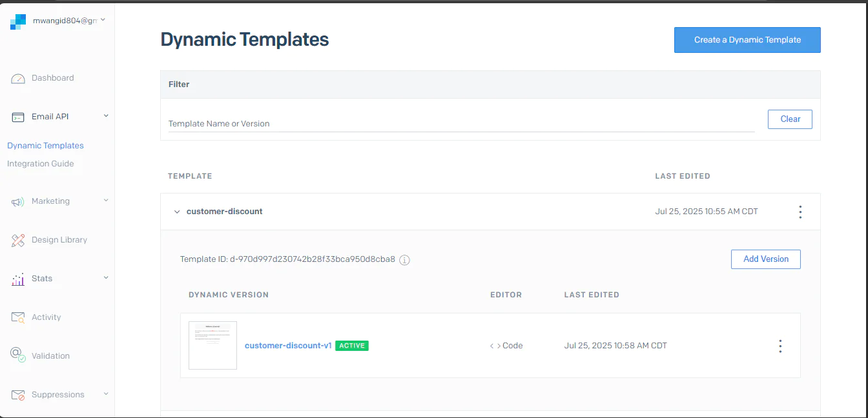
Task: Collapse the customer-discount template row
Action: (177, 211)
